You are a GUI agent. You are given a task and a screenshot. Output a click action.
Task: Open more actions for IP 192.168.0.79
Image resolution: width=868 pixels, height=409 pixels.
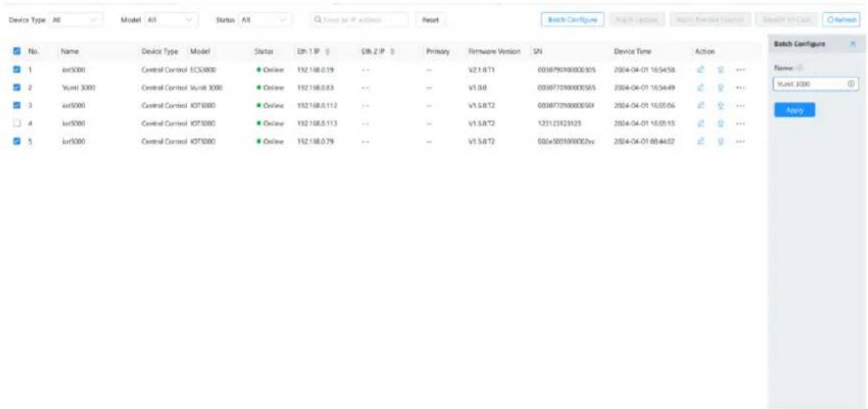click(x=740, y=142)
